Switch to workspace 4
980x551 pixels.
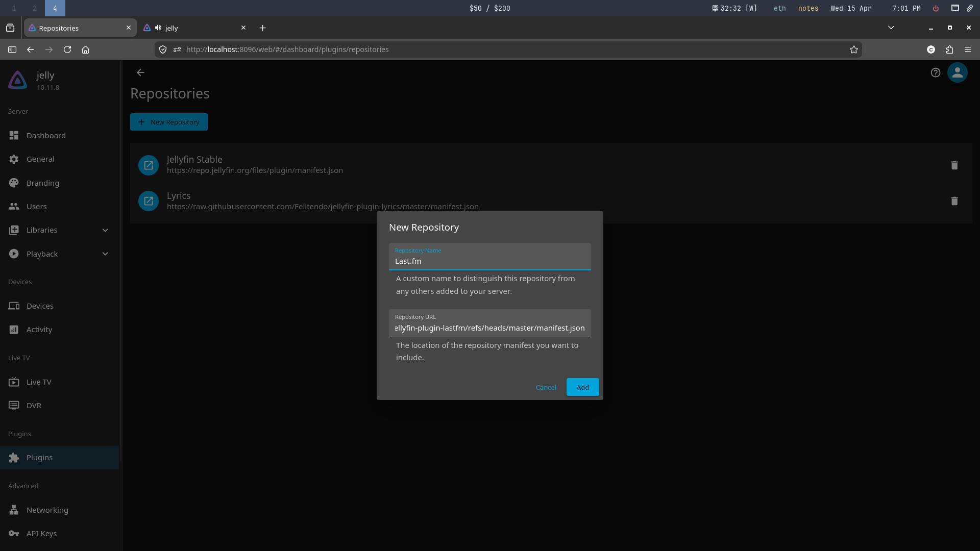(55, 8)
